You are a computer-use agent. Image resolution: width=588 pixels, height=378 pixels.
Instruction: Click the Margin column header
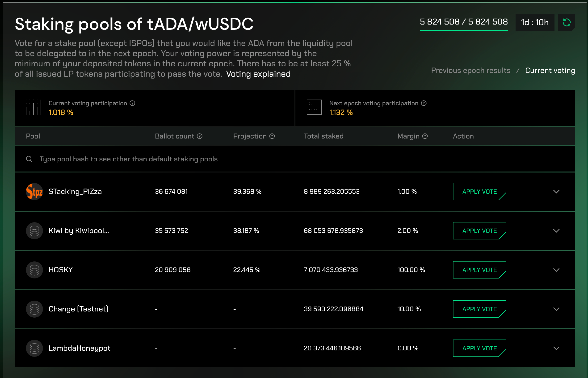pyautogui.click(x=408, y=136)
